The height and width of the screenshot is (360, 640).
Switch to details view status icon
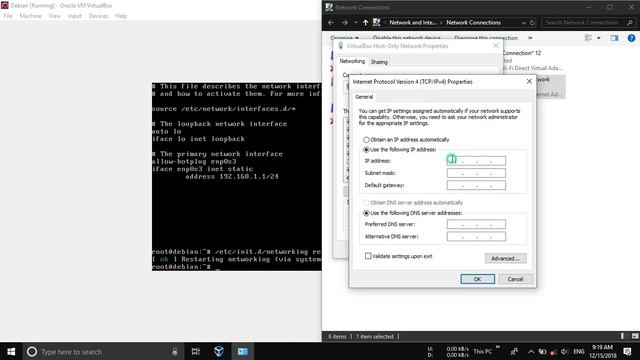pyautogui.click(x=622, y=336)
